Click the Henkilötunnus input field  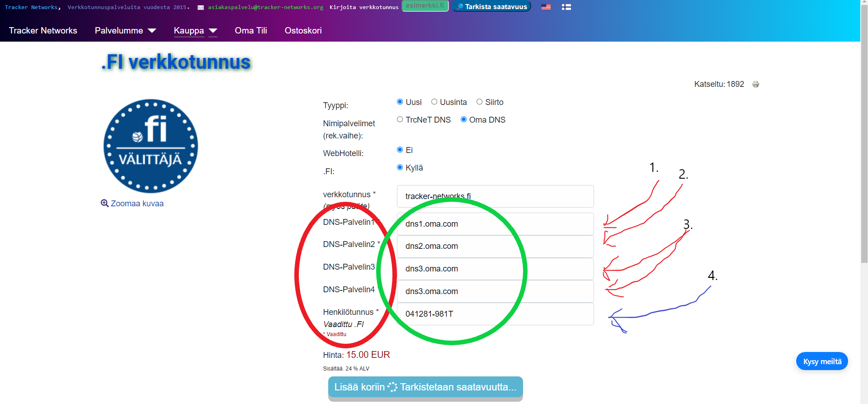pyautogui.click(x=495, y=314)
